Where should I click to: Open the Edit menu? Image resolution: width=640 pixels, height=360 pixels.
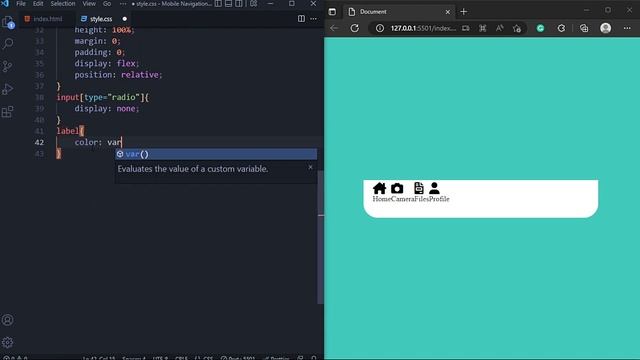tap(38, 4)
